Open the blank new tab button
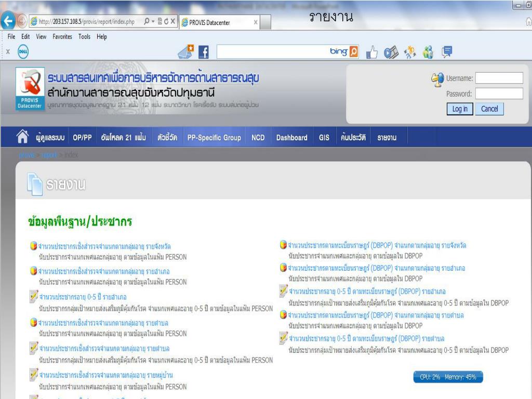The height and width of the screenshot is (399, 532). coord(265,22)
